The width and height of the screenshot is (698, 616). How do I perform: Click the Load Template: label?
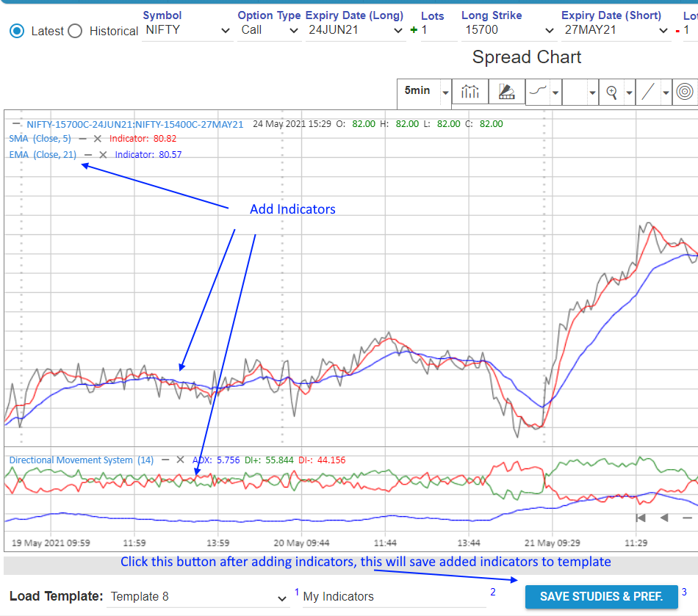[56, 596]
